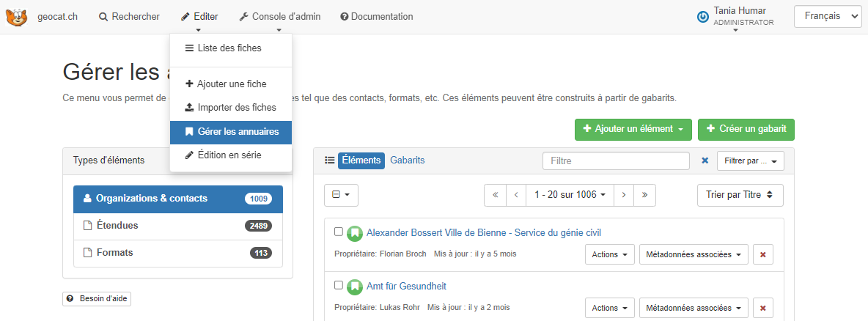Select Gérer les annuaires menu entry
This screenshot has width=868, height=321.
click(231, 132)
